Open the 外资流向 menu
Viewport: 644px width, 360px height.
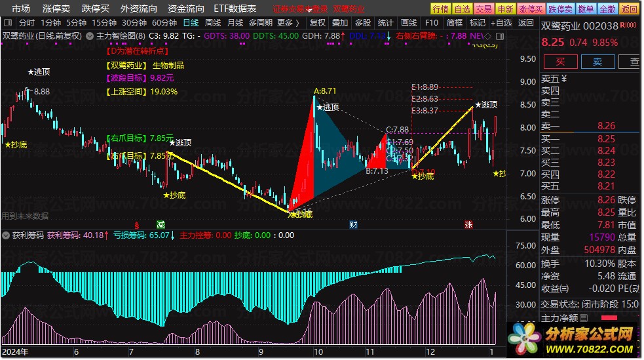139,9
